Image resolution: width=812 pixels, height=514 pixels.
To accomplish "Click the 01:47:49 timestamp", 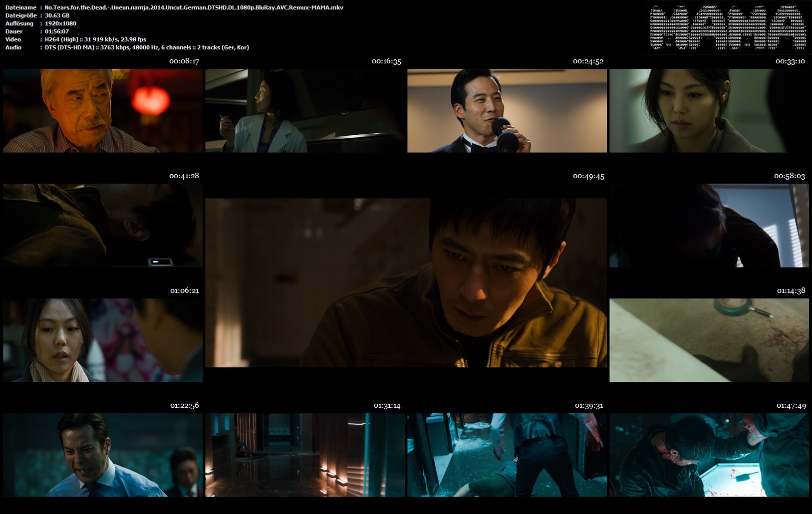I will (791, 405).
